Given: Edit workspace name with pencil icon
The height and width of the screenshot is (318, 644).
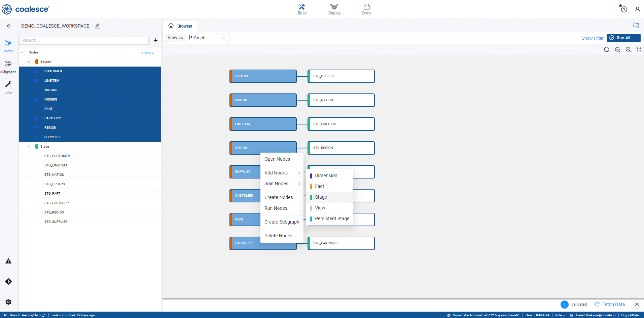Looking at the screenshot, I should pos(97,26).
